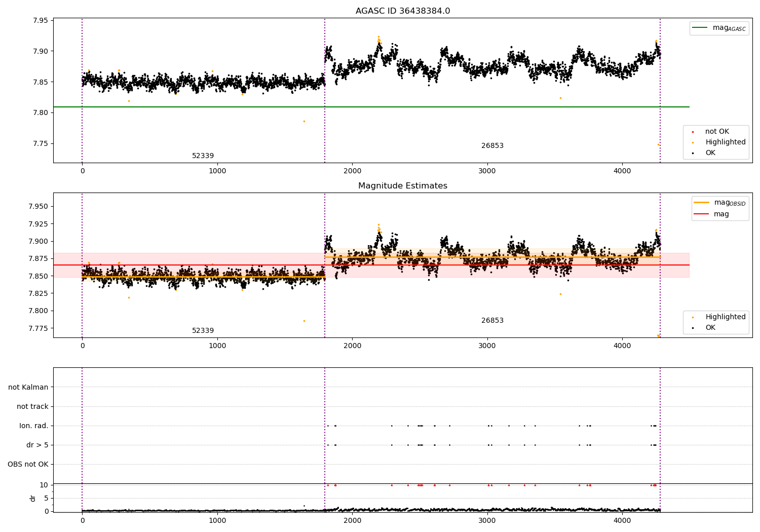Click the 4000 x-tick under the bottom plot
Image resolution: width=760 pixels, height=532 pixels.
[x=622, y=520]
